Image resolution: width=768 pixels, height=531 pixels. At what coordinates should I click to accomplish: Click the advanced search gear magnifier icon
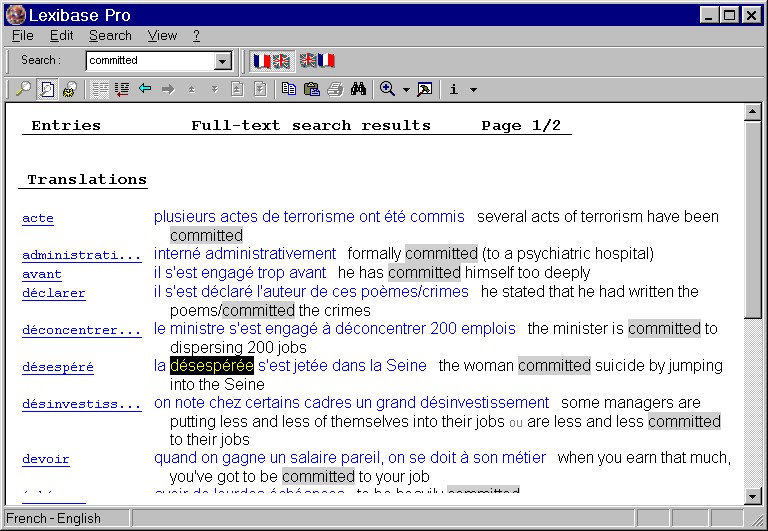coord(70,89)
